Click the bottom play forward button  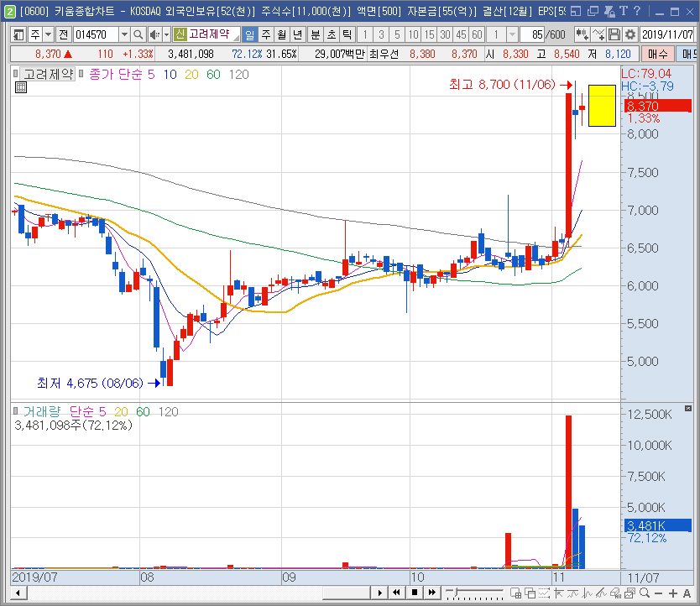pos(380,593)
